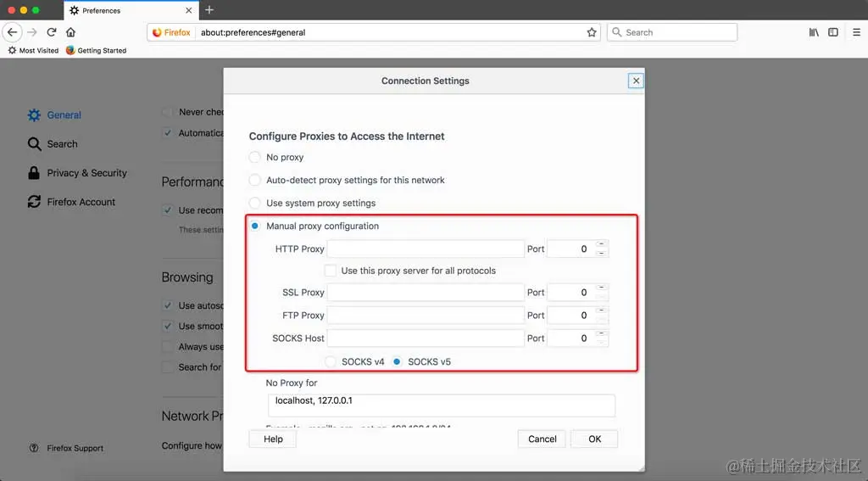Bookmark this page with the star icon

592,32
